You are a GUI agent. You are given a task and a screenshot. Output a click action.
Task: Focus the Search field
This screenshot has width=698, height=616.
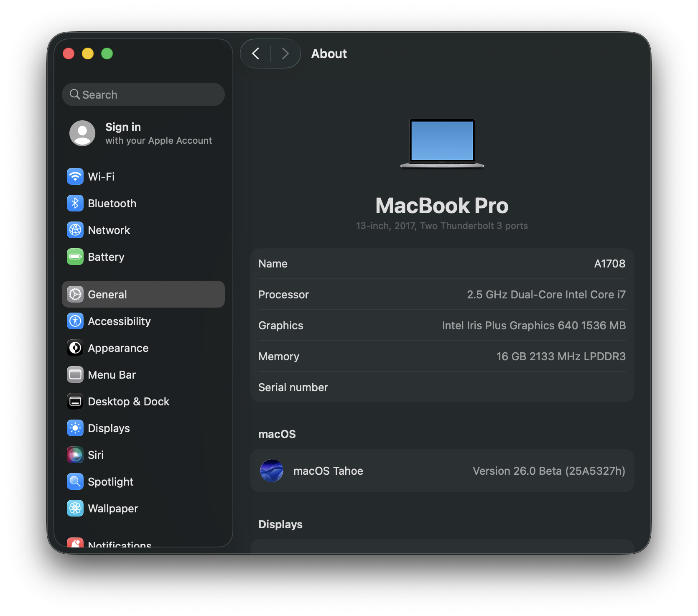143,94
